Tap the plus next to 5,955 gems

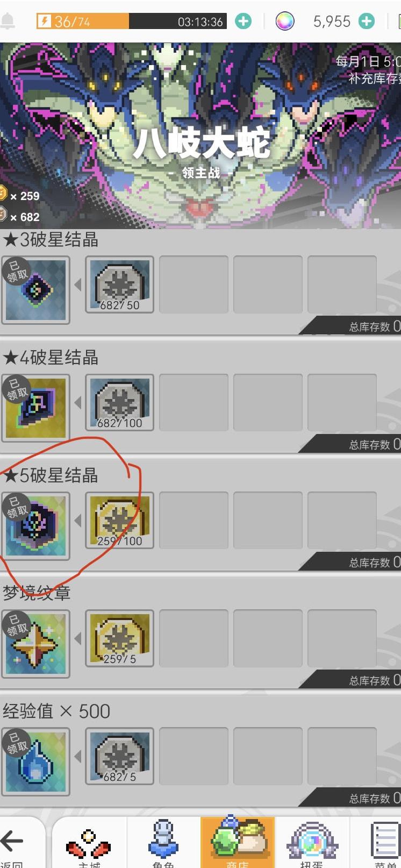point(367,22)
